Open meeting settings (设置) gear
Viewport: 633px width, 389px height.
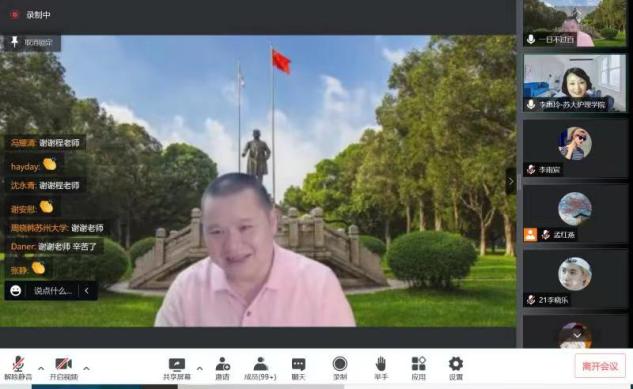coord(456,368)
